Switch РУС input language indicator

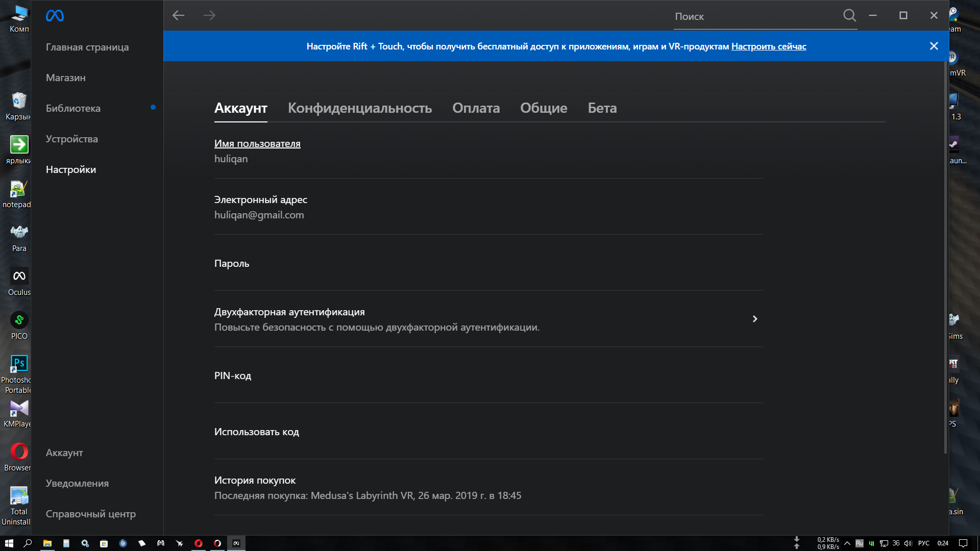[924, 543]
